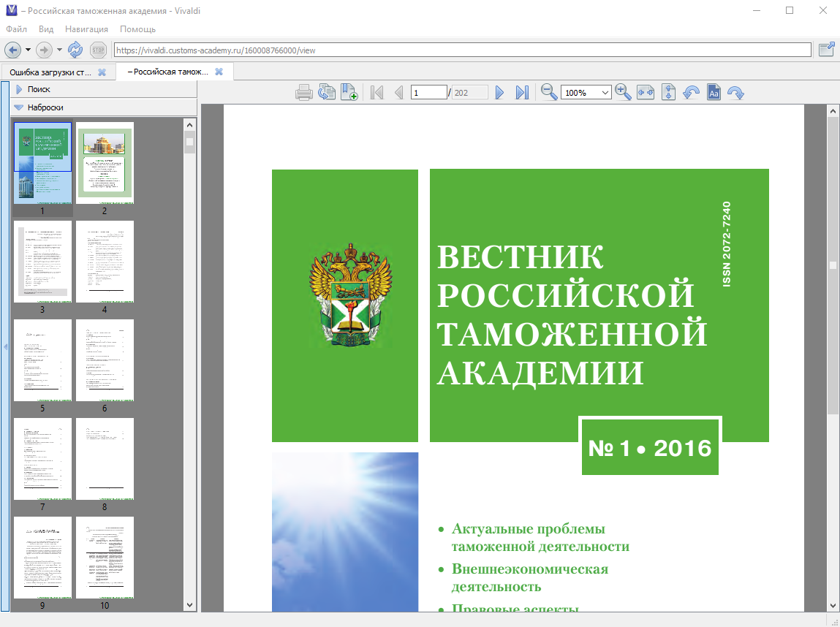The image size is (840, 627).
Task: Reload the page with the refresh icon
Action: click(75, 50)
